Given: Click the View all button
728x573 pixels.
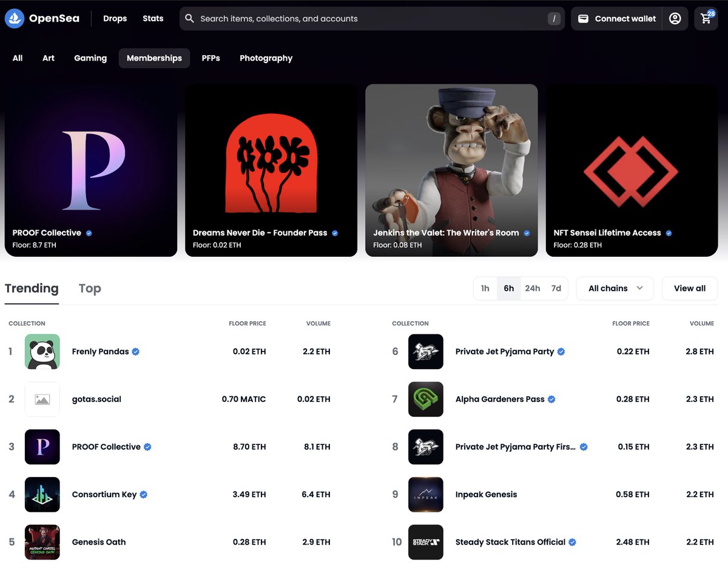Looking at the screenshot, I should (x=690, y=288).
